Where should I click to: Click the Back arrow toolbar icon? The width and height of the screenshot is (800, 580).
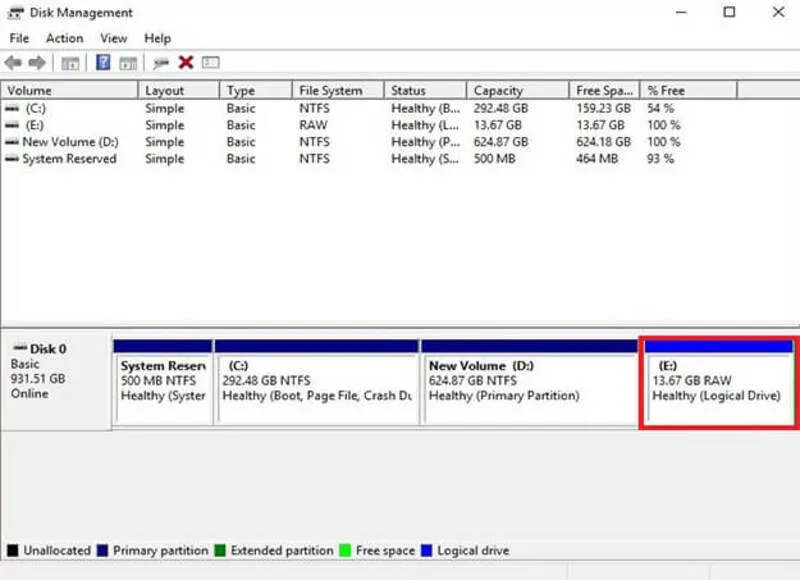click(x=13, y=63)
